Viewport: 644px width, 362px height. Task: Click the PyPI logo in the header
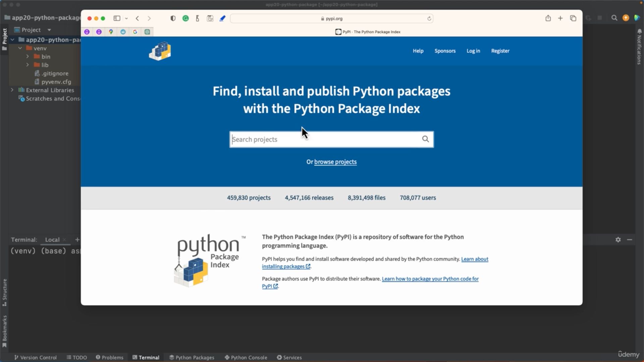point(160,51)
